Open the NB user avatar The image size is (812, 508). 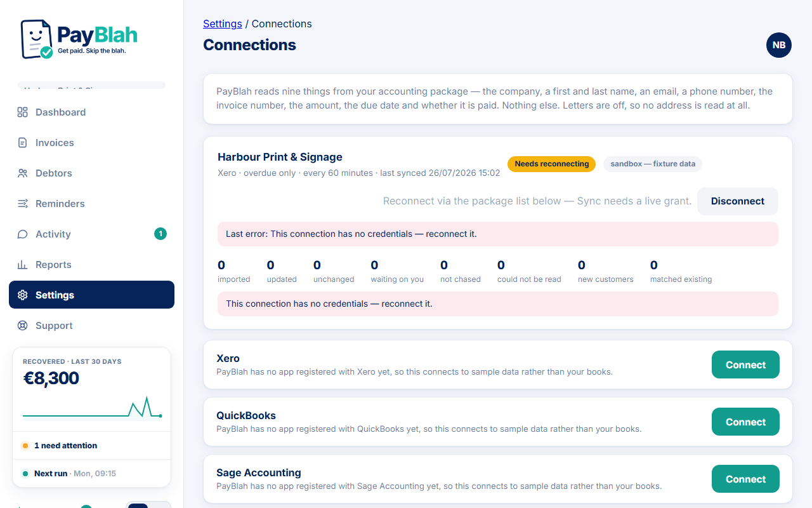click(x=779, y=45)
